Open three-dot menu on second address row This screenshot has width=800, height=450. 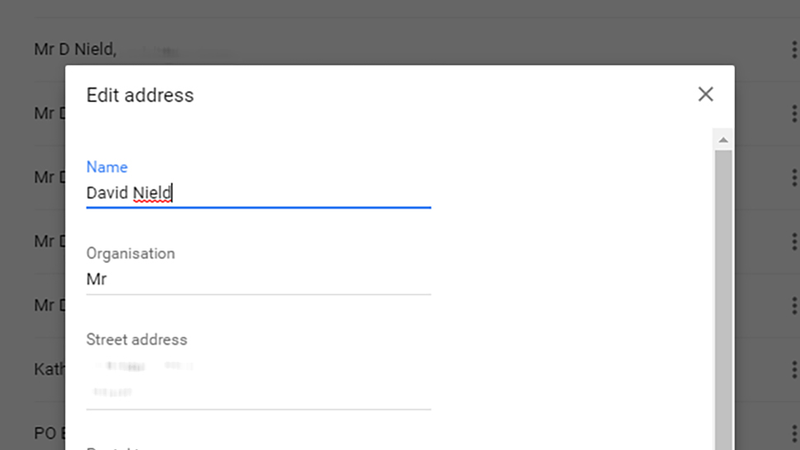(x=794, y=113)
